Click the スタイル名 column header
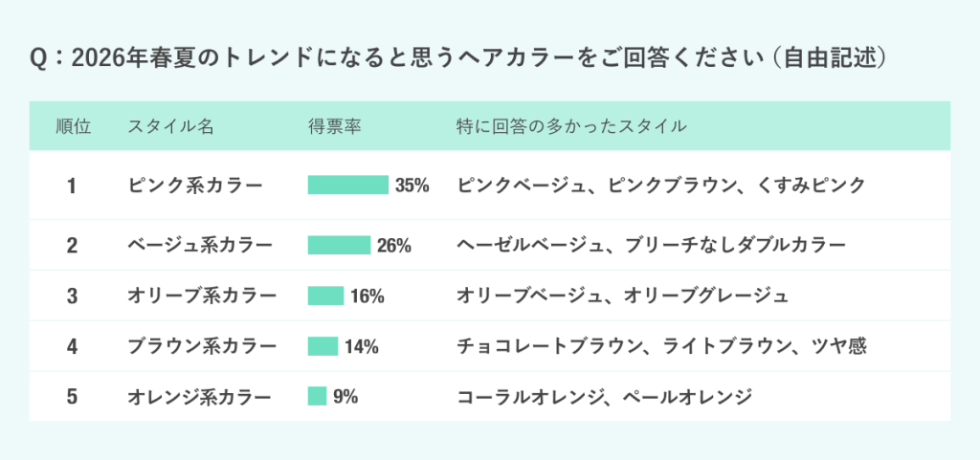 [x=171, y=126]
